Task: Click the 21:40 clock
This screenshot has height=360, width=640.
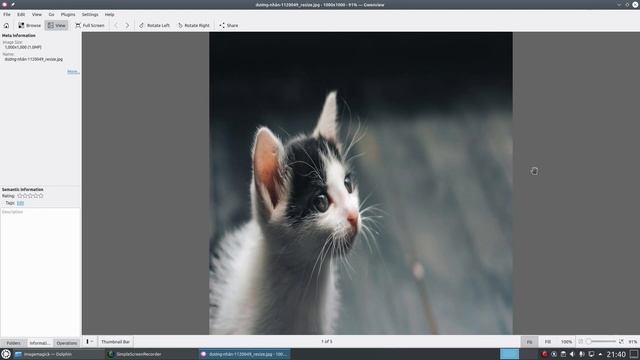Action: click(x=616, y=354)
